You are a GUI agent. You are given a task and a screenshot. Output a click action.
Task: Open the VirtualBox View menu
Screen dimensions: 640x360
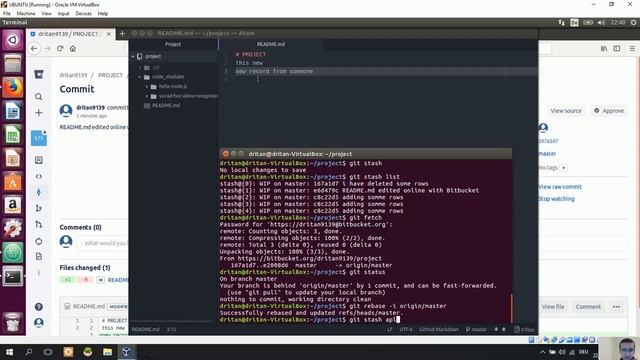(47, 13)
